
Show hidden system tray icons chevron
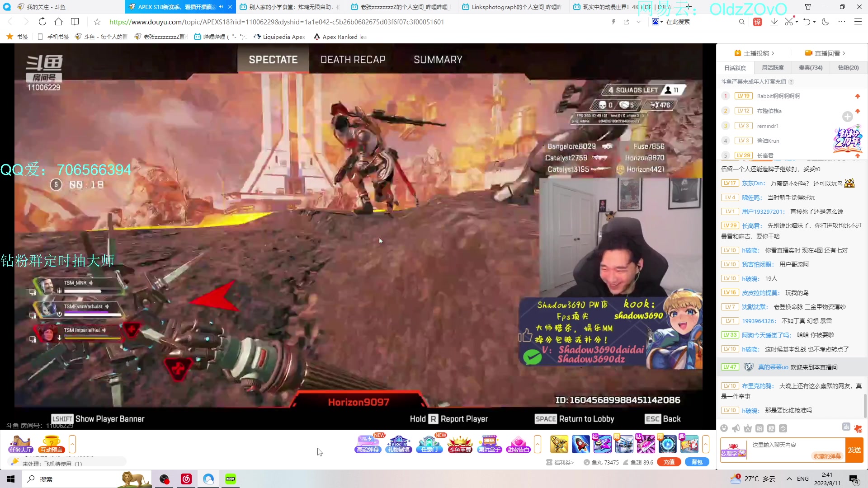coord(789,479)
